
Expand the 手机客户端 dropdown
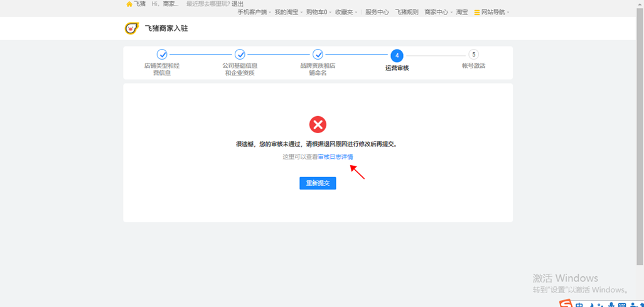click(x=254, y=13)
